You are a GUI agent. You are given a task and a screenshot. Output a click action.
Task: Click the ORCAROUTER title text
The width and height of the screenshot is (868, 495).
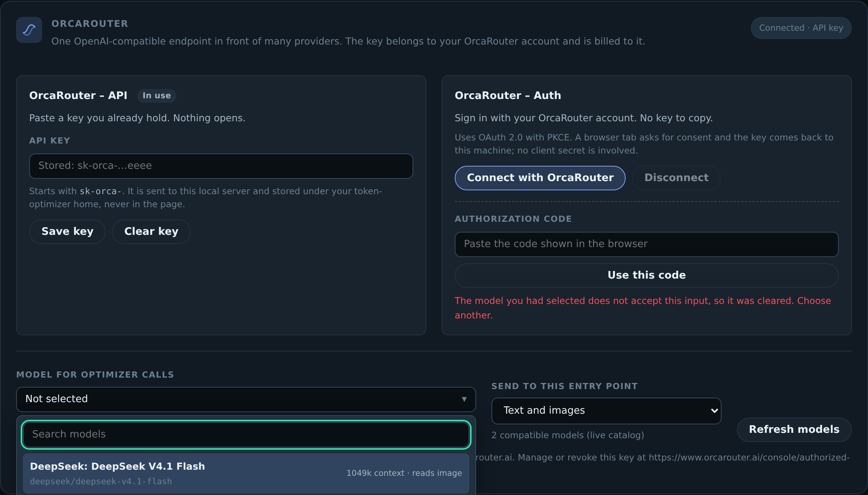90,24
